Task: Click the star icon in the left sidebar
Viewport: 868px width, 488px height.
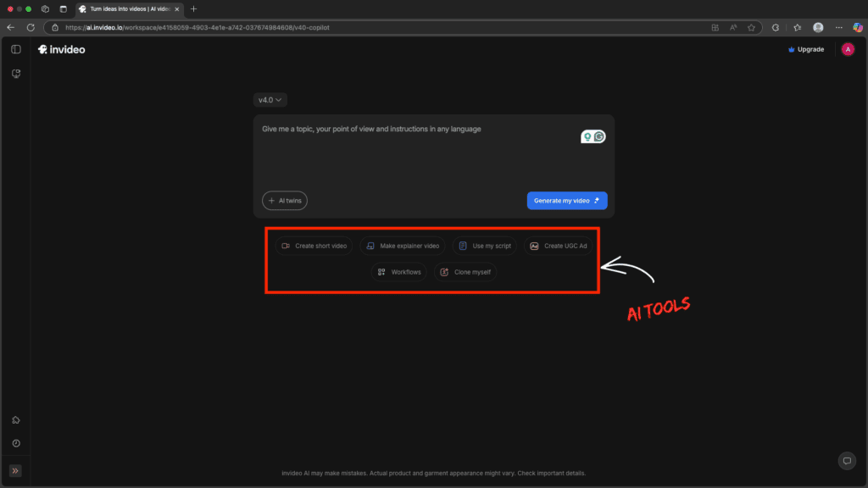Action: tap(15, 419)
